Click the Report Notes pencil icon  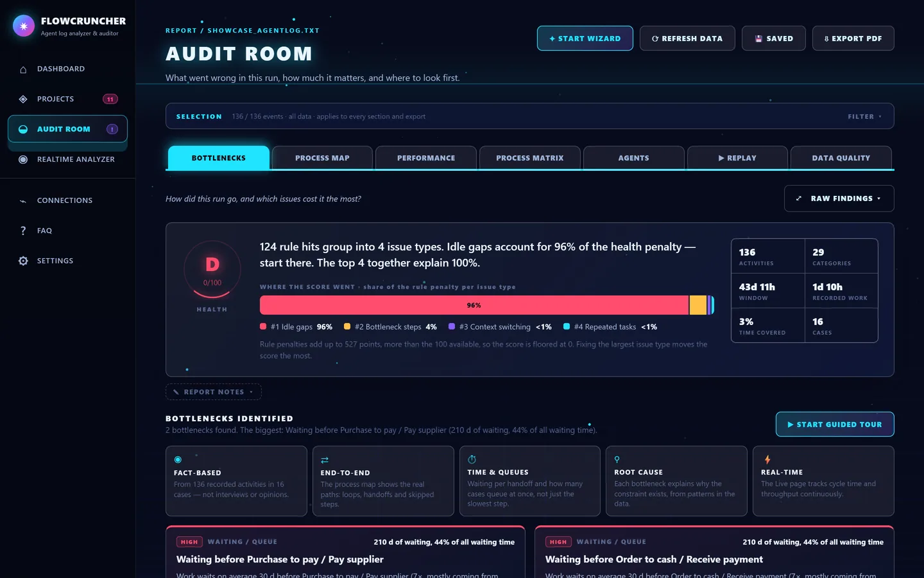176,392
